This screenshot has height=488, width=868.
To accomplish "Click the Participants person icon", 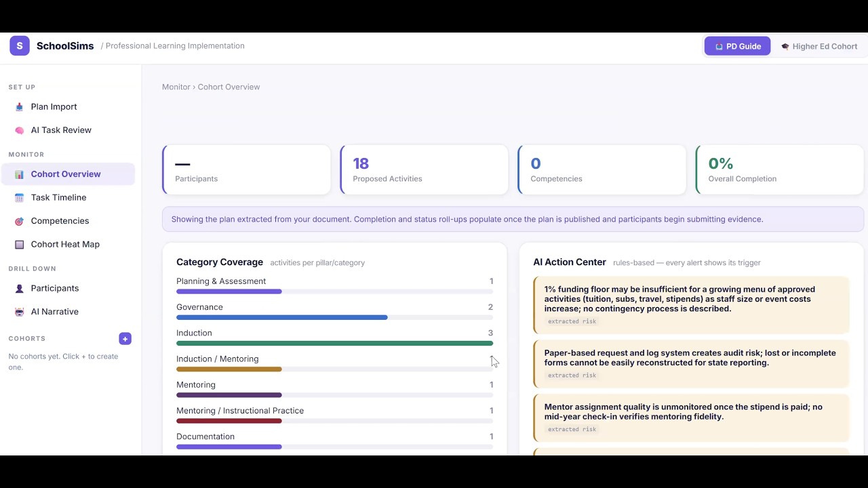I will [x=19, y=289].
